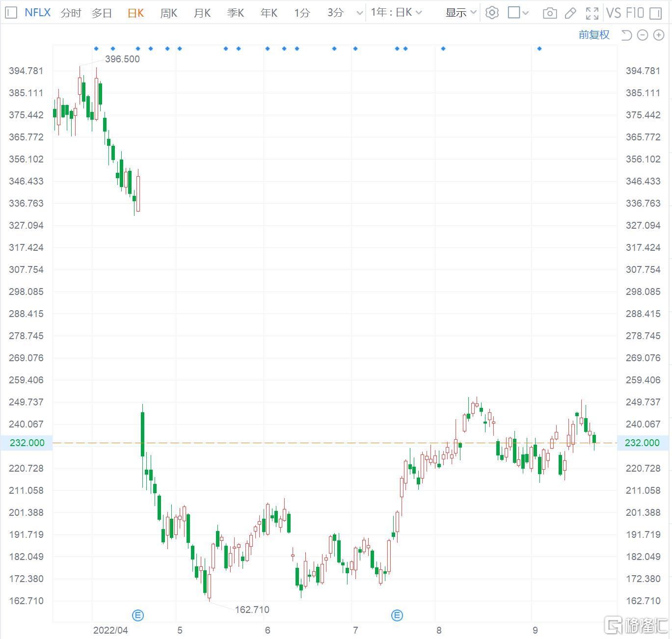Click the blue event dot above August
This screenshot has height=639, width=672.
[x=443, y=49]
